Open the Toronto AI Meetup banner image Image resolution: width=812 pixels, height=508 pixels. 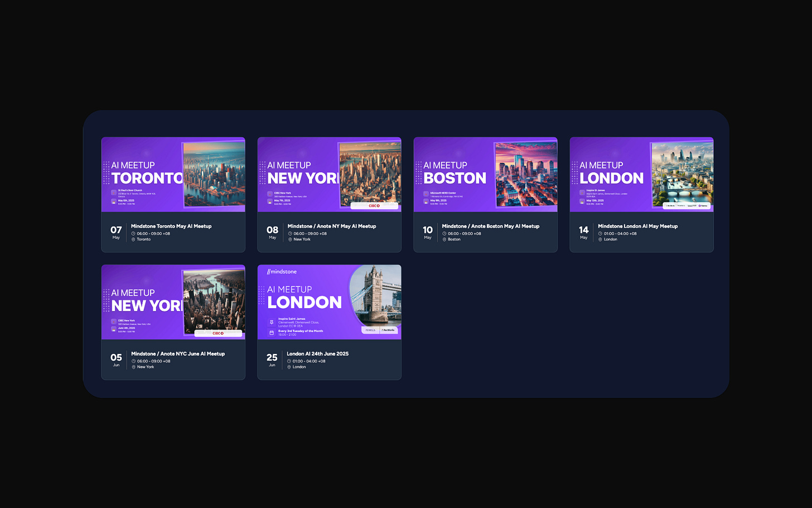pos(173,175)
